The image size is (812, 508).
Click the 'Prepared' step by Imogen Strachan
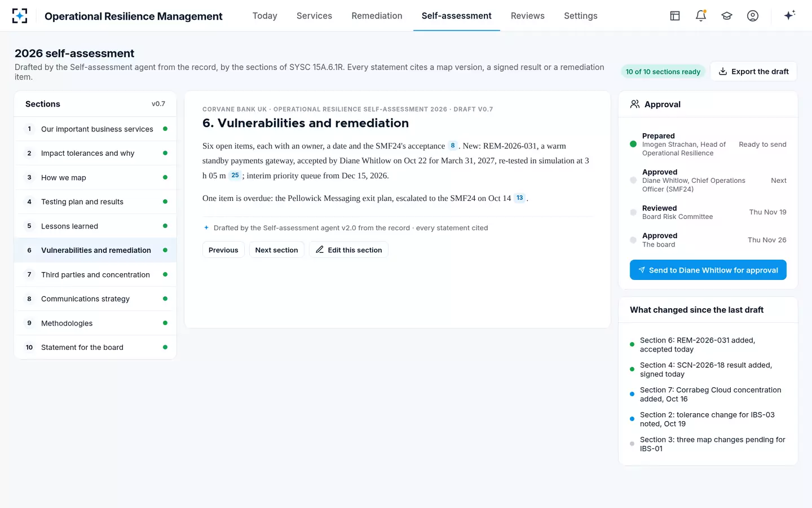tap(708, 144)
